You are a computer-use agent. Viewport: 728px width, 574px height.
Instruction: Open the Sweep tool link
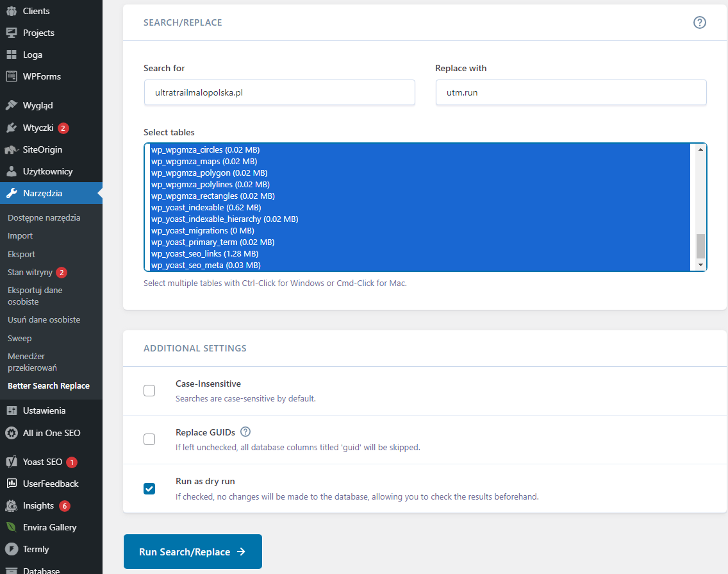pyautogui.click(x=19, y=338)
